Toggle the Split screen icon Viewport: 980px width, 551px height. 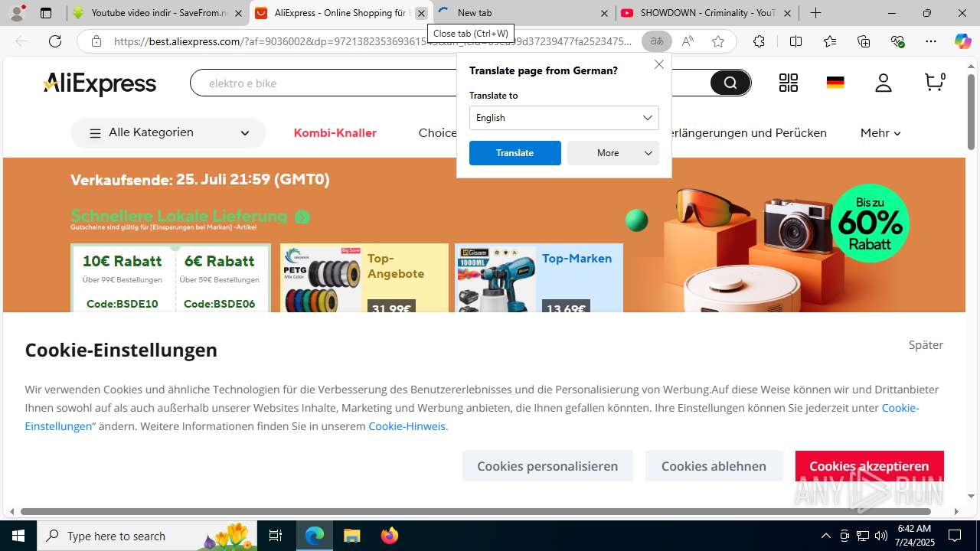[x=795, y=41]
